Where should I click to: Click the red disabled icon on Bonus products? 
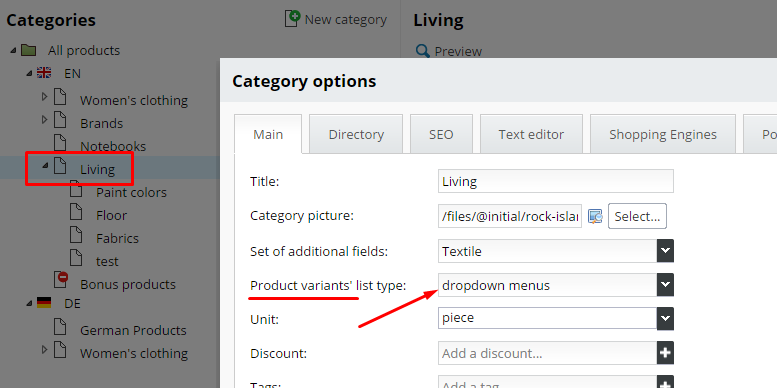point(62,277)
